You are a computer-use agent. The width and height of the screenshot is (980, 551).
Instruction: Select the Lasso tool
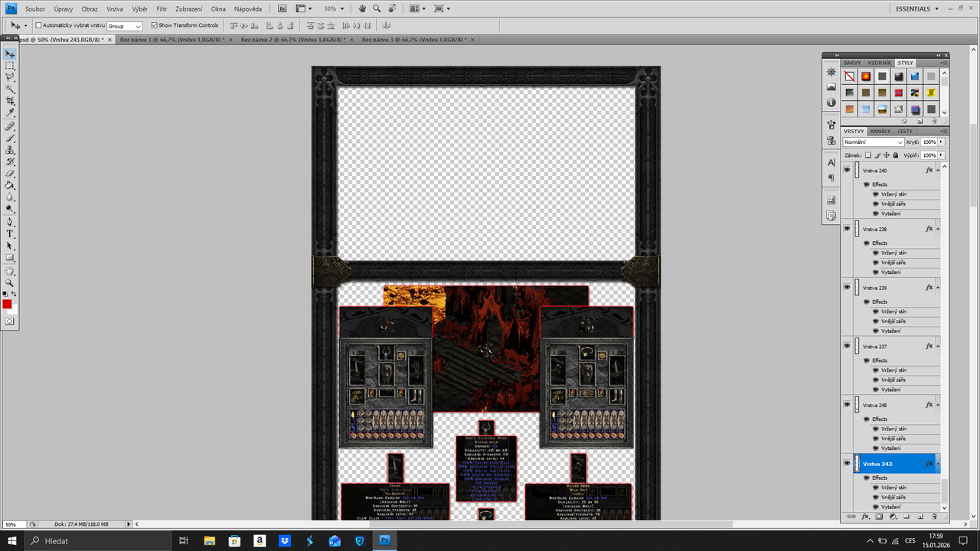10,77
